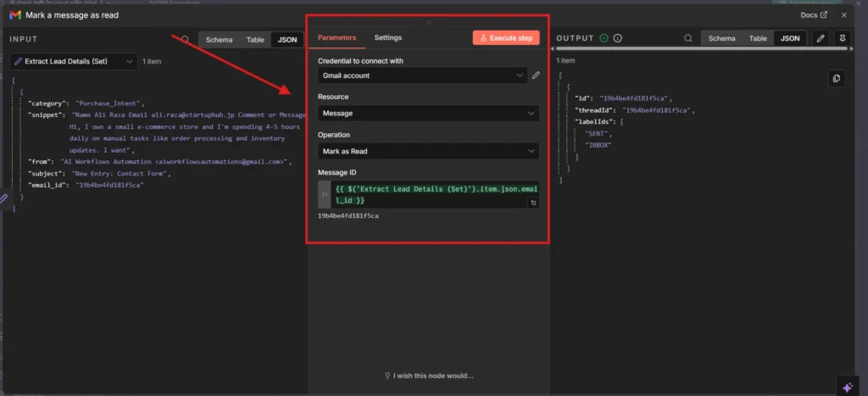Click the output success checkmark icon
This screenshot has width=868, height=396.
pyautogui.click(x=604, y=38)
